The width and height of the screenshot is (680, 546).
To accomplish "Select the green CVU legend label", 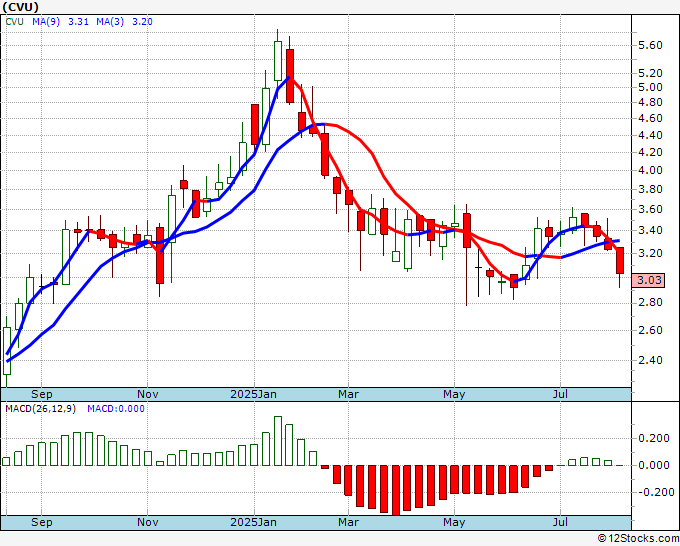I will [14, 22].
